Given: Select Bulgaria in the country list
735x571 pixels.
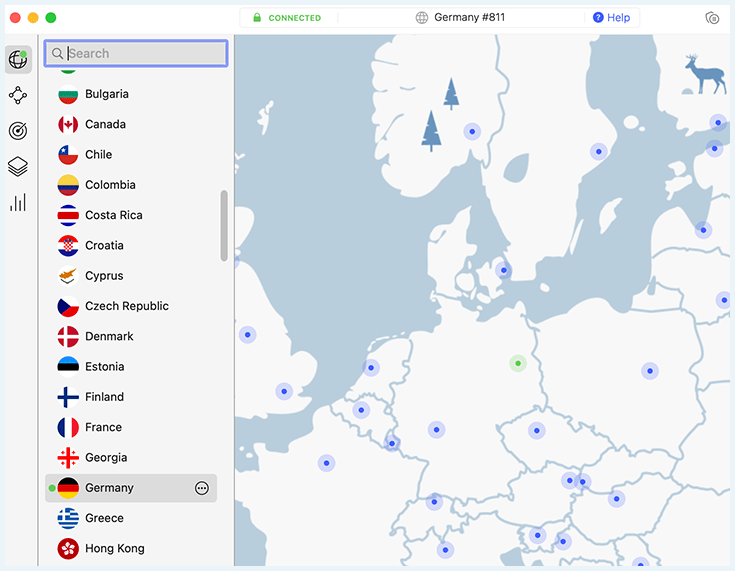Looking at the screenshot, I should [x=131, y=94].
